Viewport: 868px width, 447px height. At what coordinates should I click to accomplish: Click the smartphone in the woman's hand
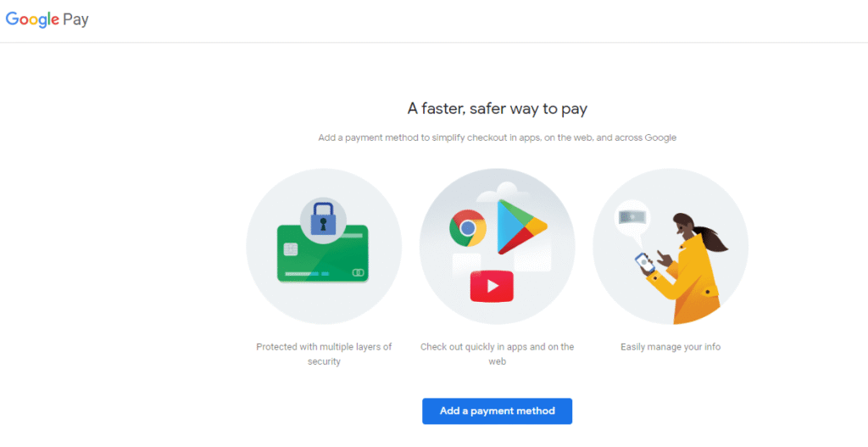(644, 263)
